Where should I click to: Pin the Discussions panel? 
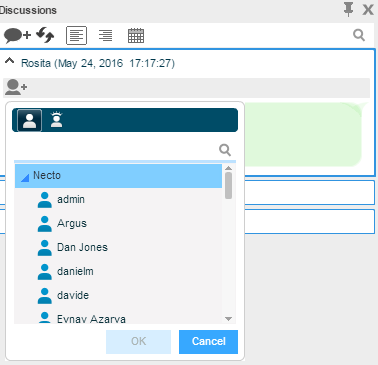(348, 9)
